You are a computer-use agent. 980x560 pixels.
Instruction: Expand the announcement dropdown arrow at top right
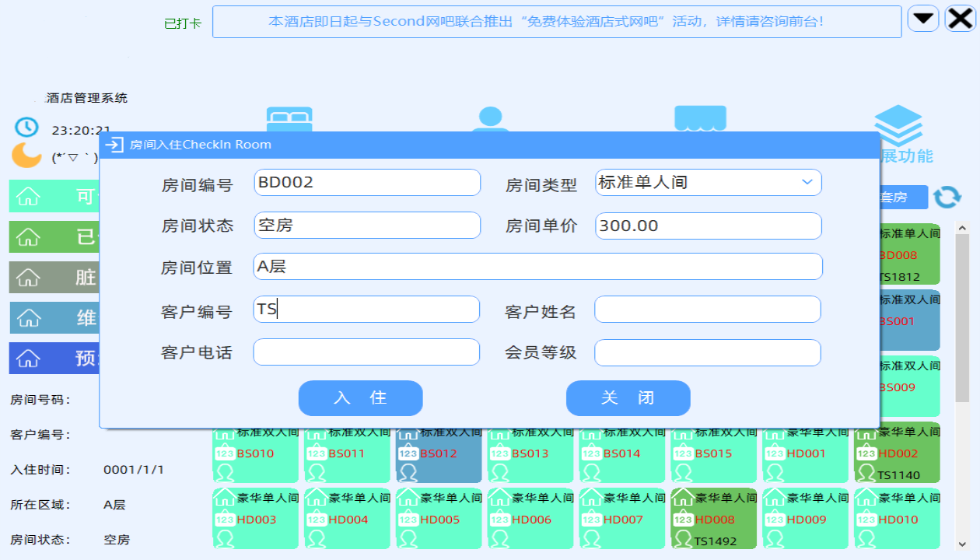click(922, 18)
